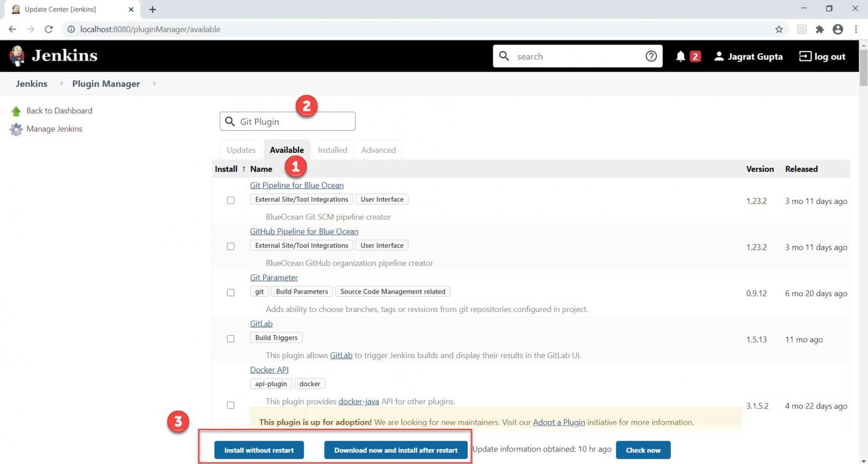This screenshot has width=868, height=464.
Task: Open Manage Jenkins via the gear icon
Action: pos(16,129)
